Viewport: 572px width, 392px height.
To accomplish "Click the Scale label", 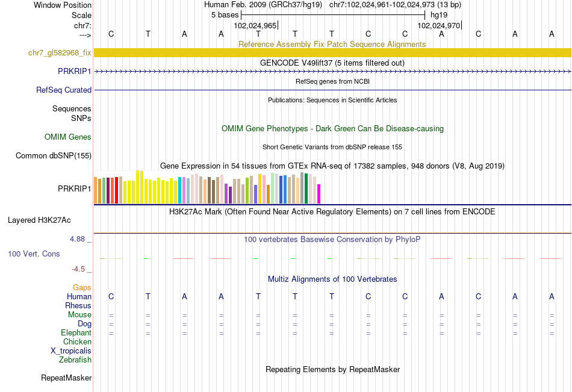I will click(81, 15).
